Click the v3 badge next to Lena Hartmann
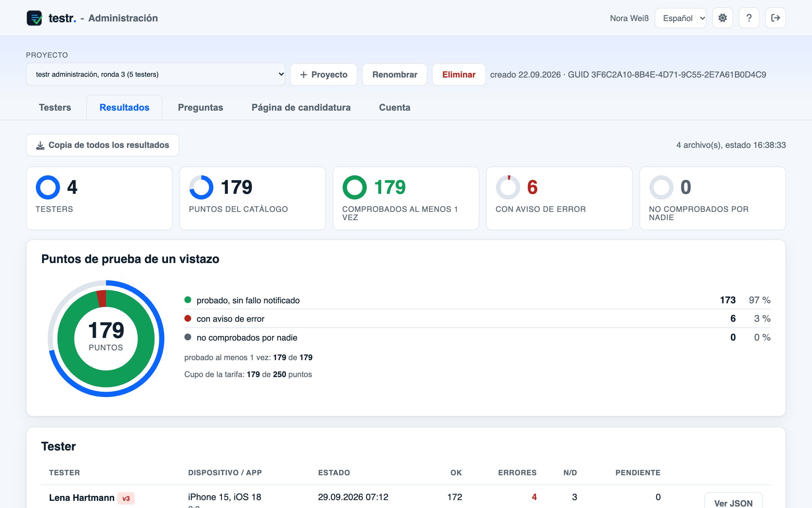The height and width of the screenshot is (508, 812). point(126,498)
